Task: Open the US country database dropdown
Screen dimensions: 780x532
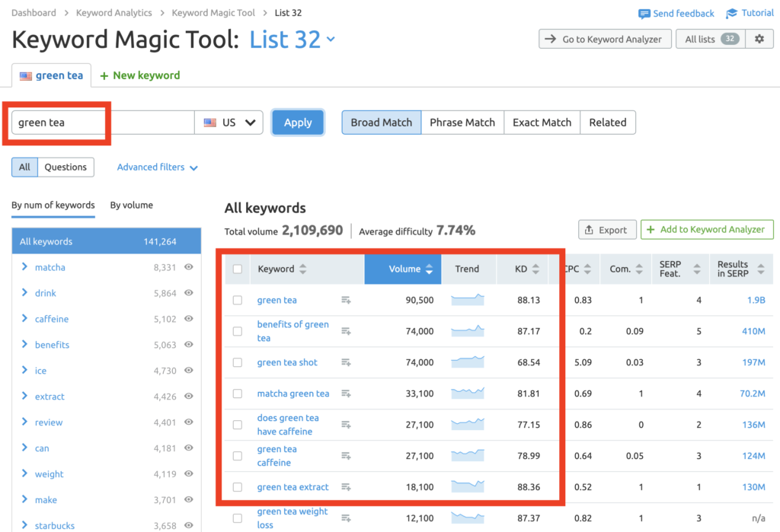Action: tap(229, 123)
